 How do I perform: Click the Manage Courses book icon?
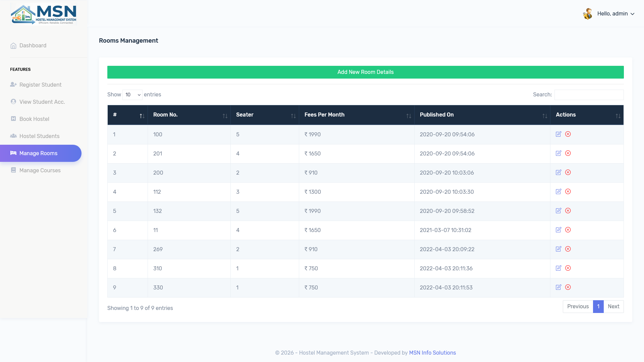pos(13,170)
